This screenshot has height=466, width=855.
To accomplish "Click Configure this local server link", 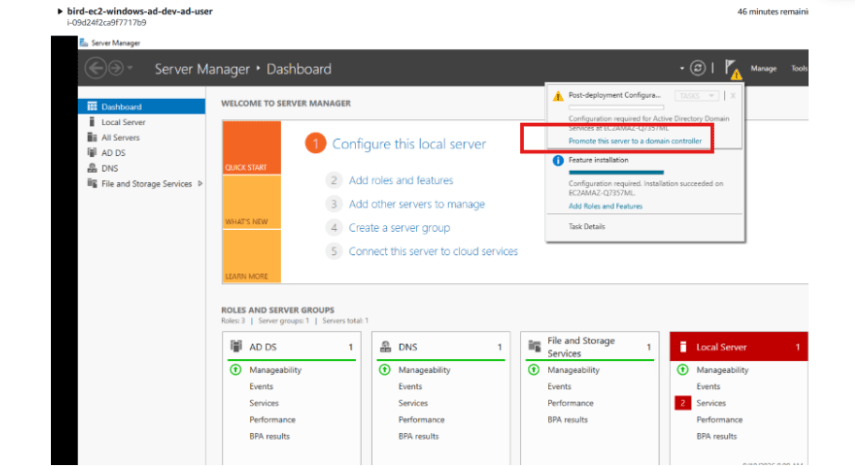I will pos(409,144).
